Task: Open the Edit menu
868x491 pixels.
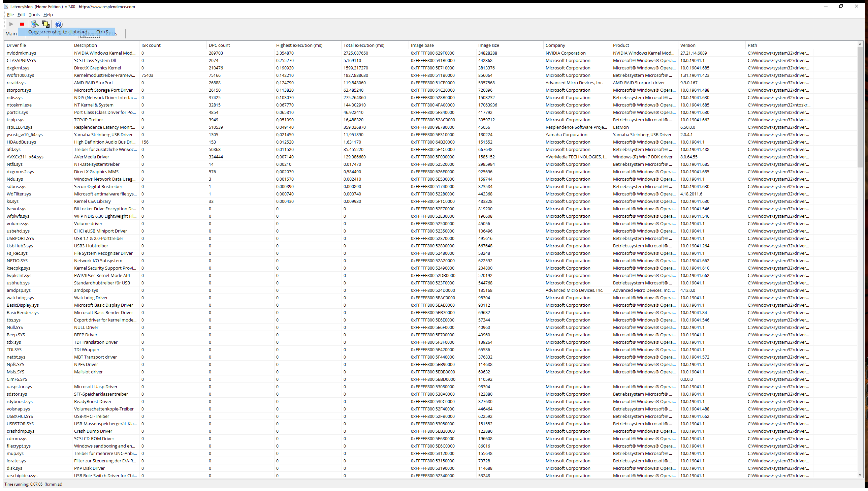Action: [x=21, y=14]
